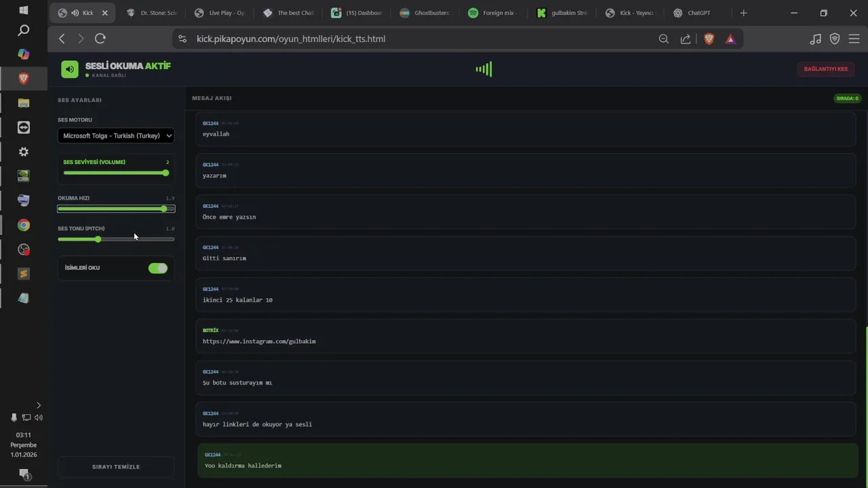Open the Windows Start menu
The image size is (868, 488).
point(24,10)
